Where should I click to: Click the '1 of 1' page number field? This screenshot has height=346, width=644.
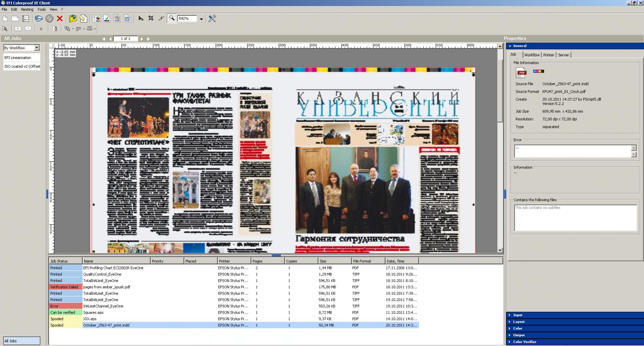(x=126, y=39)
